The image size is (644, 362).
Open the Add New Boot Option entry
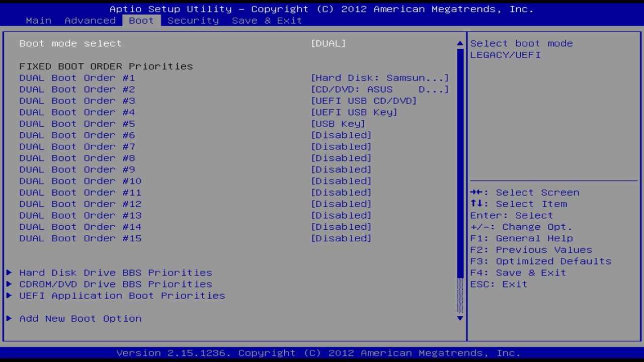(x=80, y=318)
